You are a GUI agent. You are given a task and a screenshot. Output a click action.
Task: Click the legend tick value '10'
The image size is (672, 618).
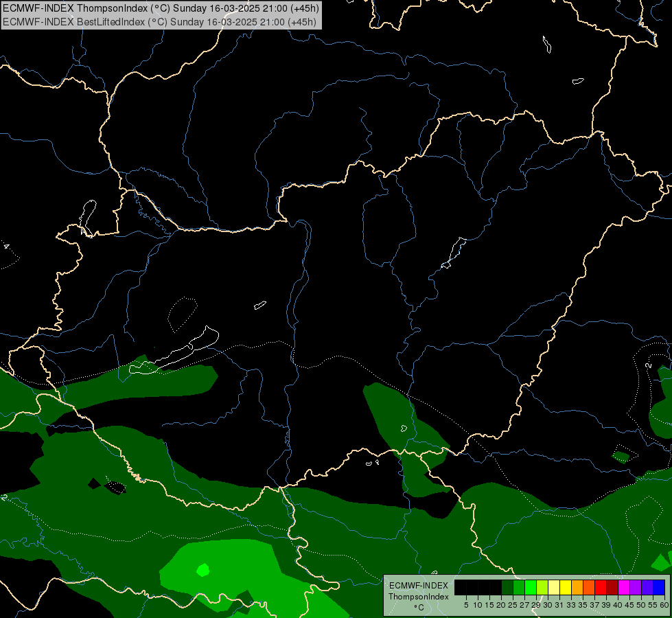pyautogui.click(x=478, y=605)
